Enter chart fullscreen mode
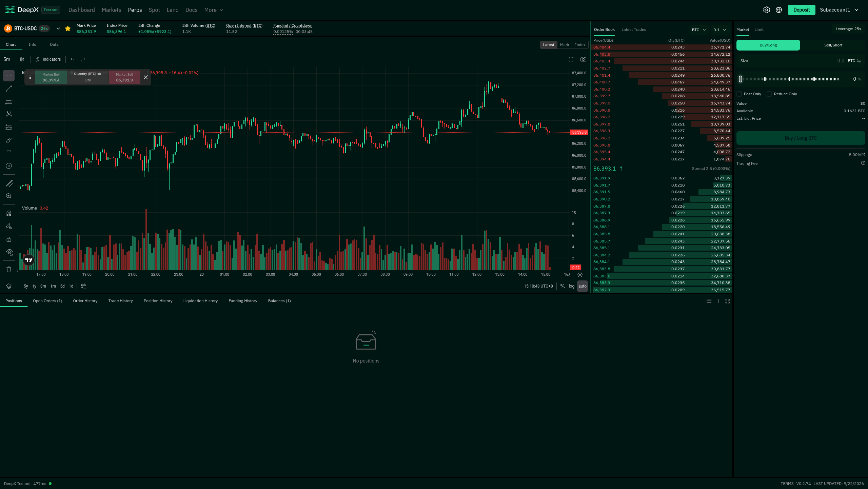The image size is (868, 489). (x=571, y=59)
